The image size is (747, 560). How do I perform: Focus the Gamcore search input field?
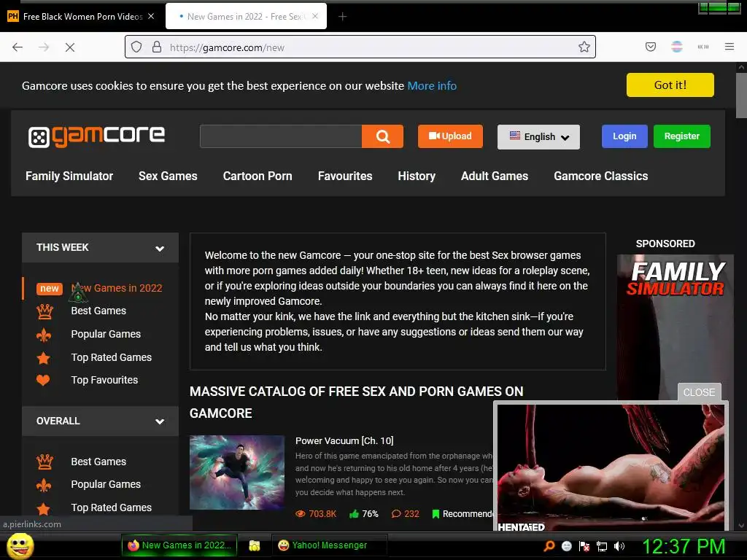click(281, 136)
